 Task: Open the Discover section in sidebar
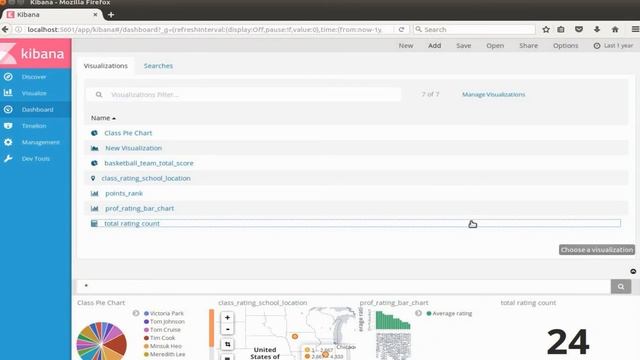(35, 77)
